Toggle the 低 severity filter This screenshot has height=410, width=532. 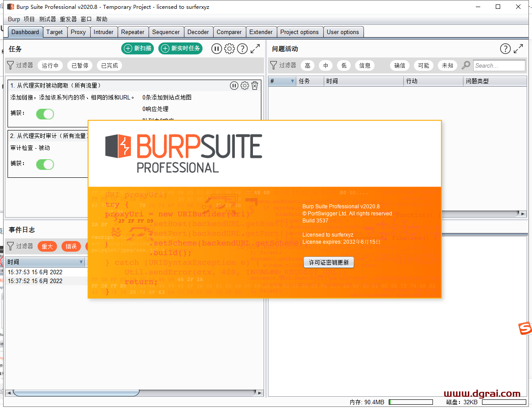(x=344, y=65)
